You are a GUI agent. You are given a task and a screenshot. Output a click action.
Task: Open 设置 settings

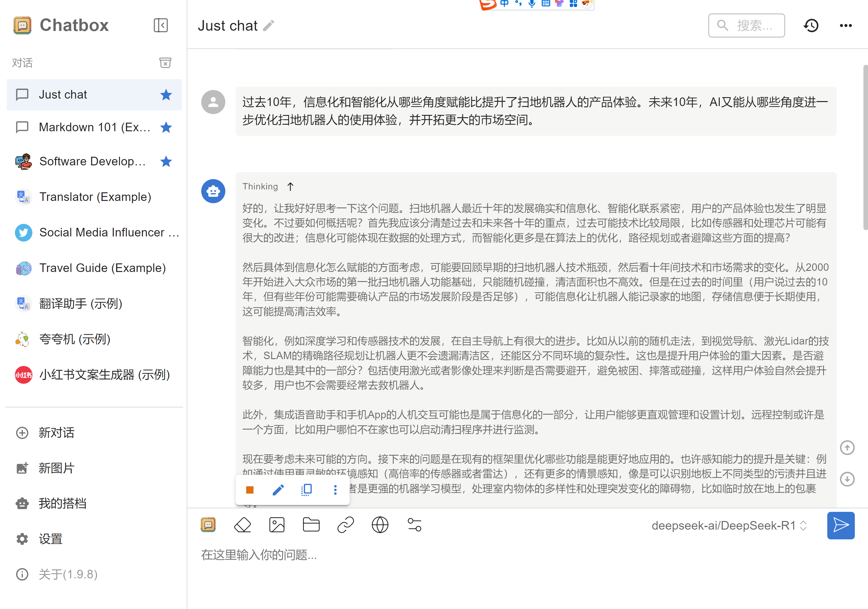tap(50, 539)
